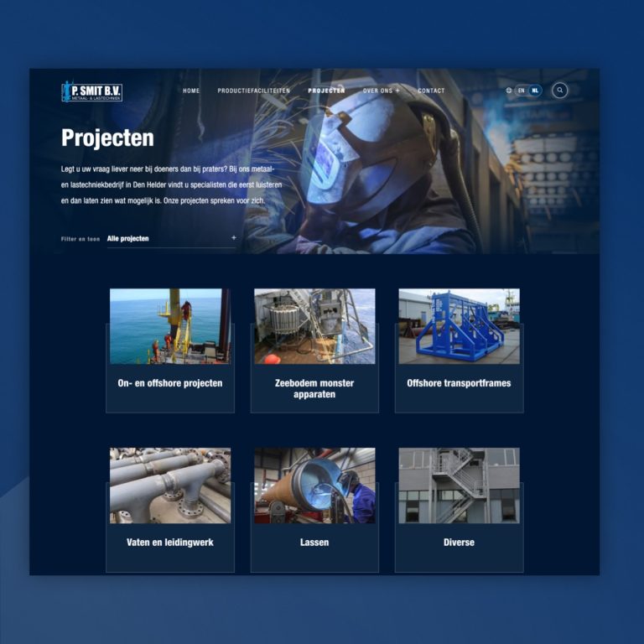644x644 pixels.
Task: Click the Vaten en leidingwerk pipes image
Action: 170,486
